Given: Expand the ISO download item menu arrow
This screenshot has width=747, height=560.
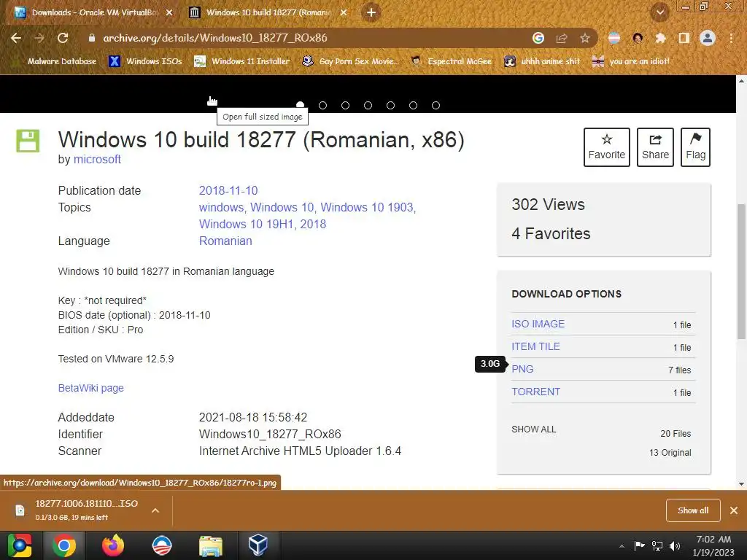Looking at the screenshot, I should coord(155,510).
